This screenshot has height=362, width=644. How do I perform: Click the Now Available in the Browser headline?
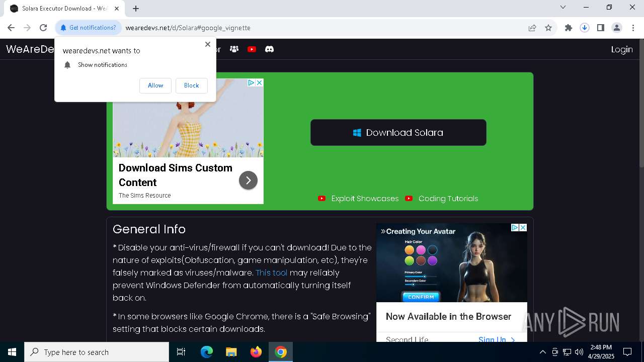(x=448, y=316)
